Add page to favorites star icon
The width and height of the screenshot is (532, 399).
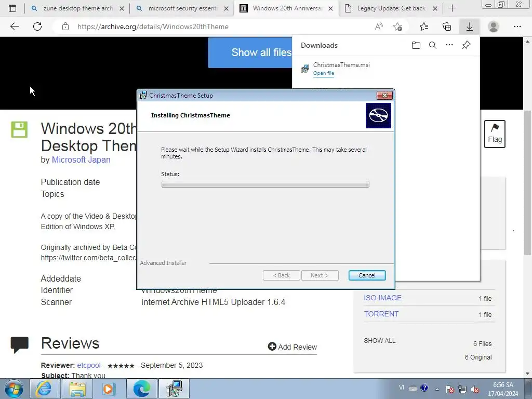pyautogui.click(x=397, y=26)
